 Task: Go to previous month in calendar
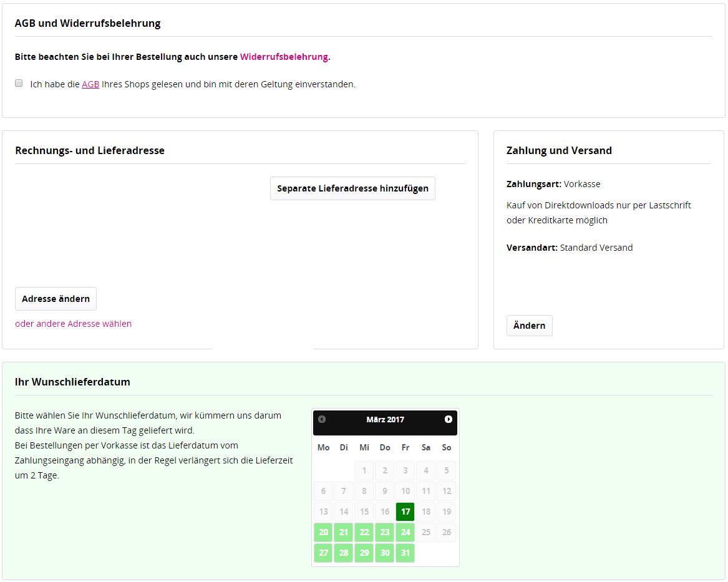tap(322, 419)
